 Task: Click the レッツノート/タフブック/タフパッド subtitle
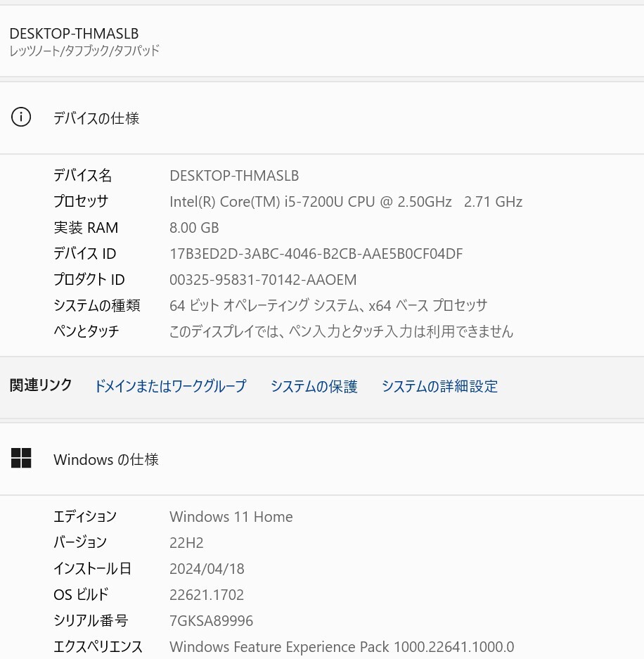pyautogui.click(x=84, y=51)
